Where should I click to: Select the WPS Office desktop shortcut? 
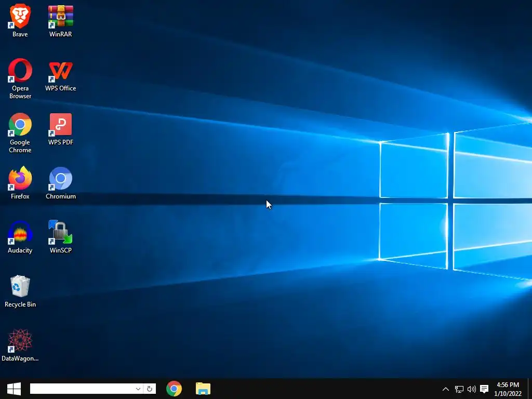click(60, 75)
